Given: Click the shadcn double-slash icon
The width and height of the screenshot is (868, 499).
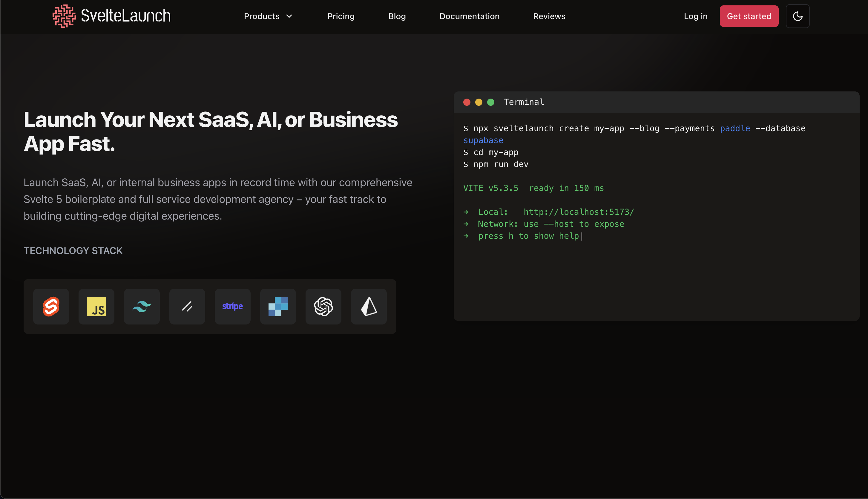Looking at the screenshot, I should click(187, 306).
